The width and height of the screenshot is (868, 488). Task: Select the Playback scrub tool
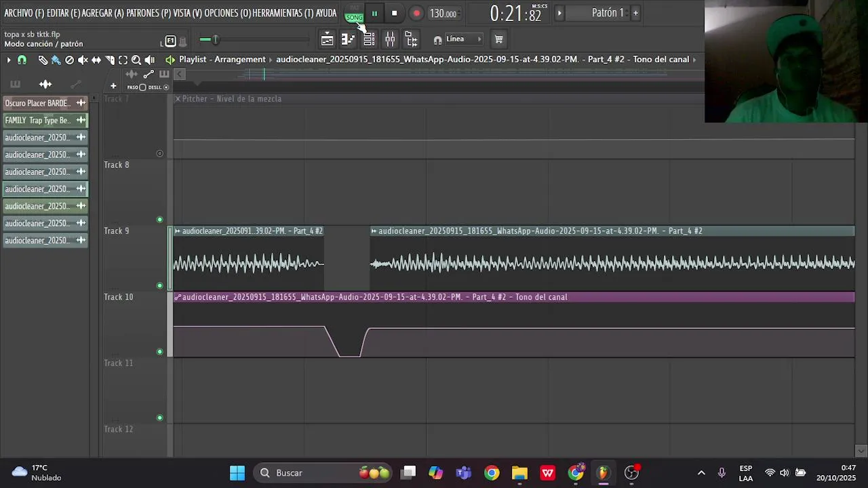(150, 60)
